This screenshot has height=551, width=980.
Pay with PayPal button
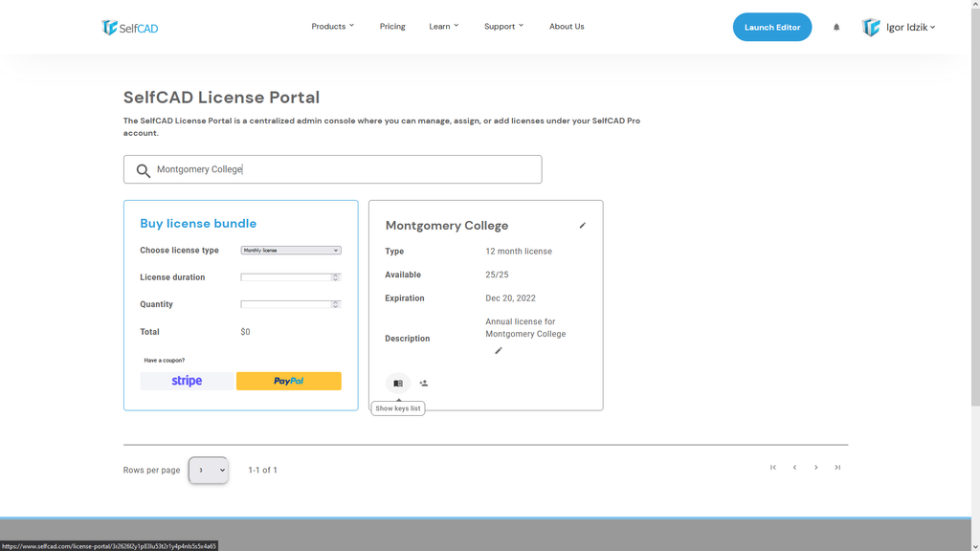[x=289, y=381]
